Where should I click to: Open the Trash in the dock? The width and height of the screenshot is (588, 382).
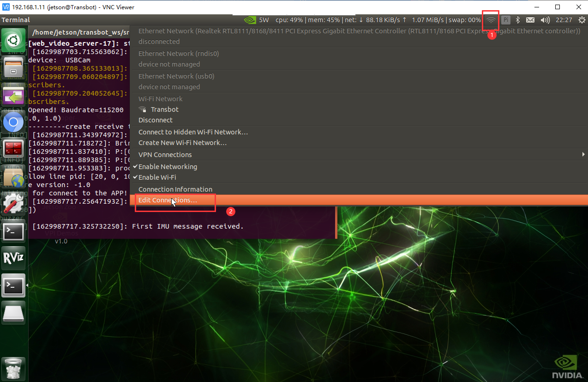13,369
